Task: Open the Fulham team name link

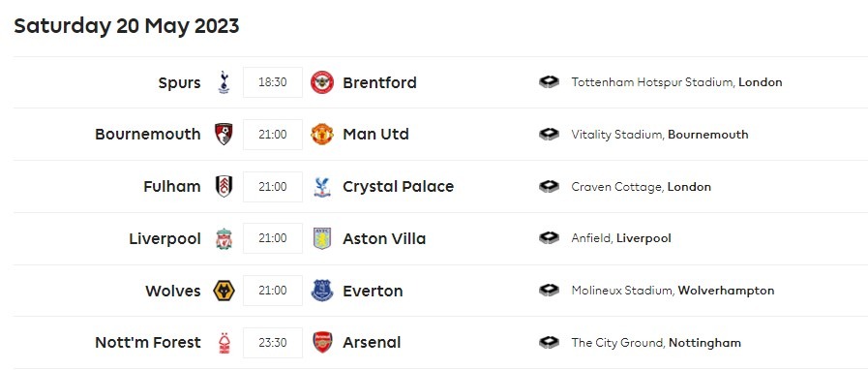Action: point(172,187)
